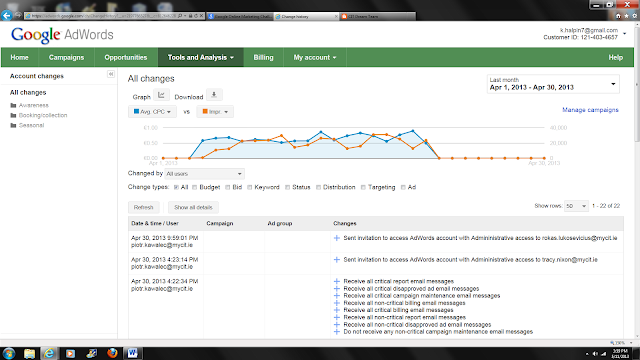This screenshot has height=360, width=640.
Task: Check the Distribution change type
Action: 318,187
